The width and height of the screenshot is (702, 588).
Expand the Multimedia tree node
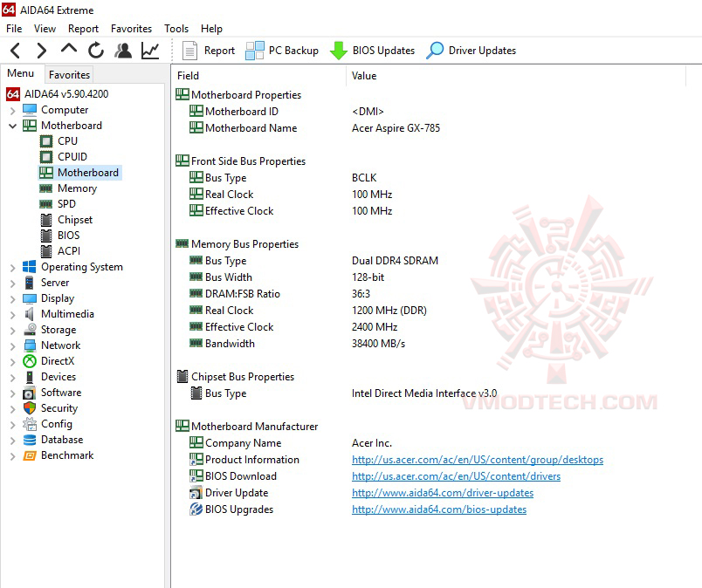click(x=12, y=315)
